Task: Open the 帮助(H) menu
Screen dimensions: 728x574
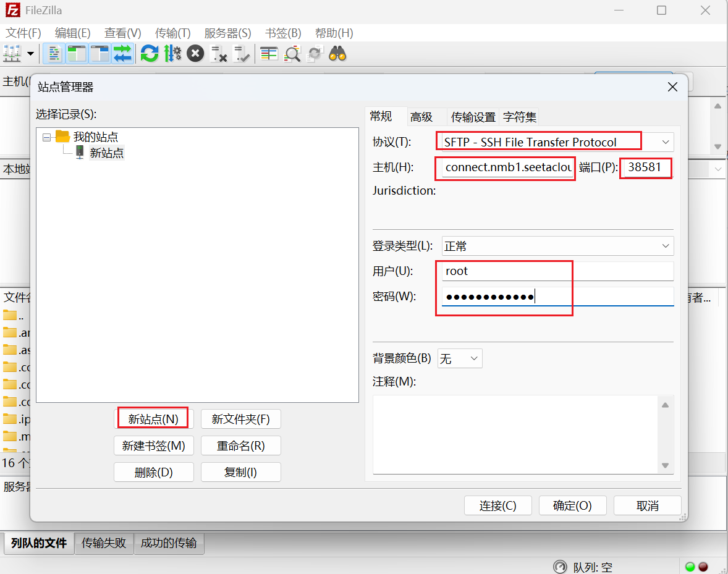Action: tap(334, 33)
